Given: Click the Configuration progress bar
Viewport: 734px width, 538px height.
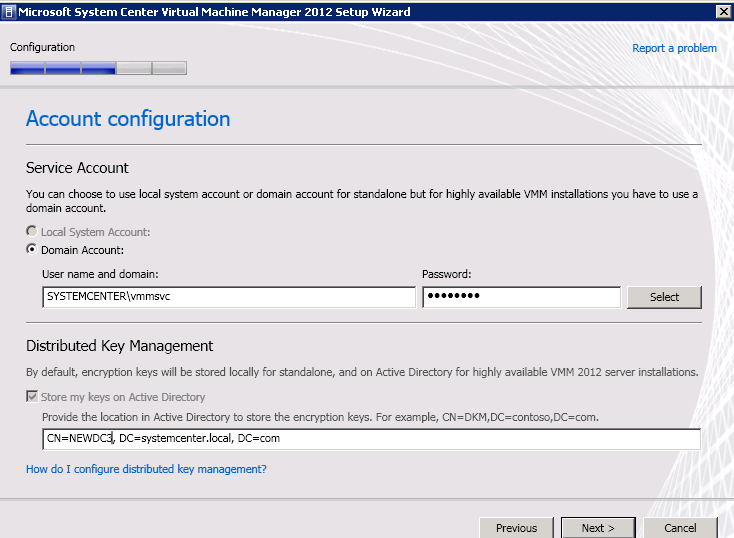Looking at the screenshot, I should [98, 68].
